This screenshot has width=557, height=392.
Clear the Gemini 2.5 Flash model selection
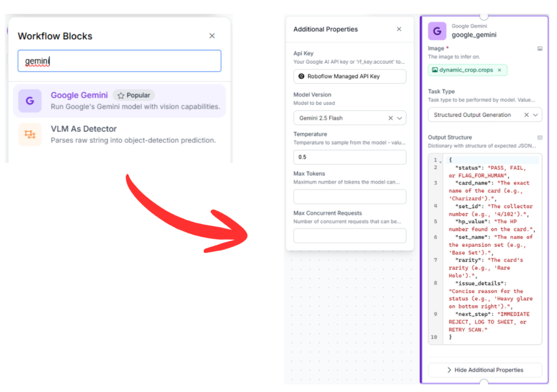391,118
